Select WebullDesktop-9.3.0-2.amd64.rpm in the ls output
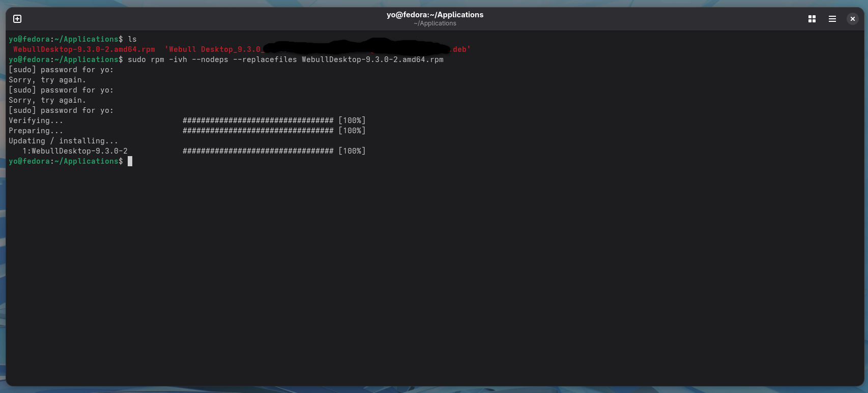This screenshot has height=393, width=868. (x=84, y=49)
